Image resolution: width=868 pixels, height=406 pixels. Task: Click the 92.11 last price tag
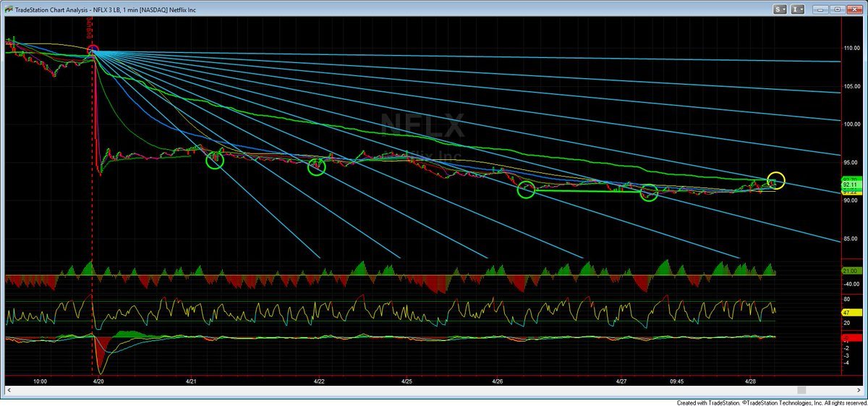[851, 185]
